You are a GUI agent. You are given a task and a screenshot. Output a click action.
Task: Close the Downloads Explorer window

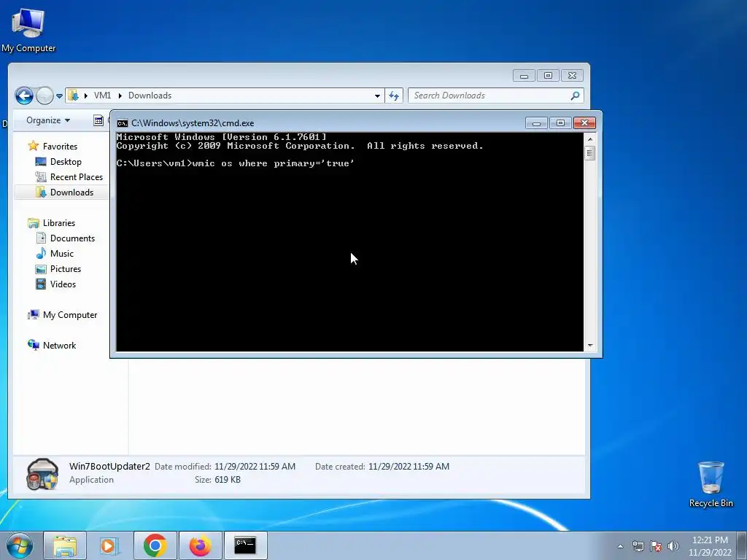(572, 76)
